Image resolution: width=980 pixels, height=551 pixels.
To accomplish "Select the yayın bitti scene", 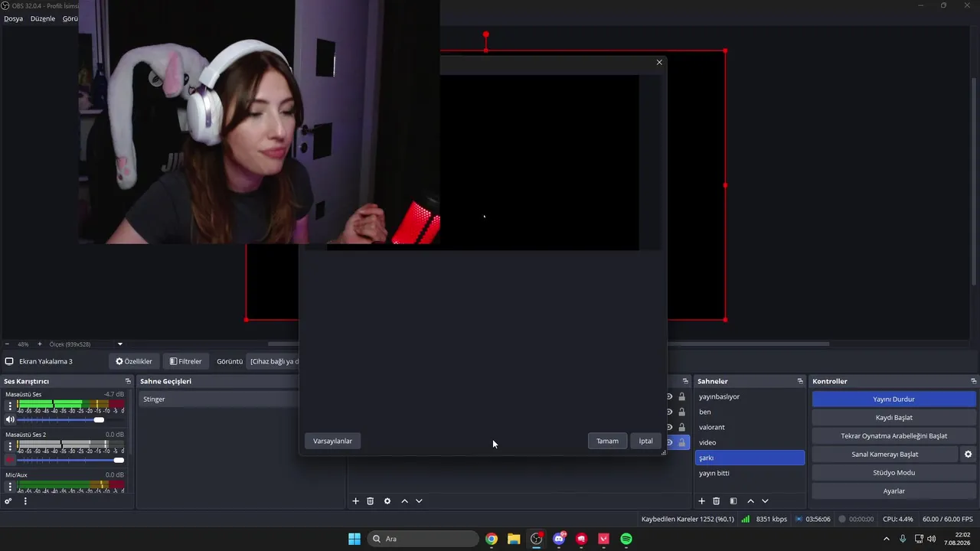I will pyautogui.click(x=750, y=473).
